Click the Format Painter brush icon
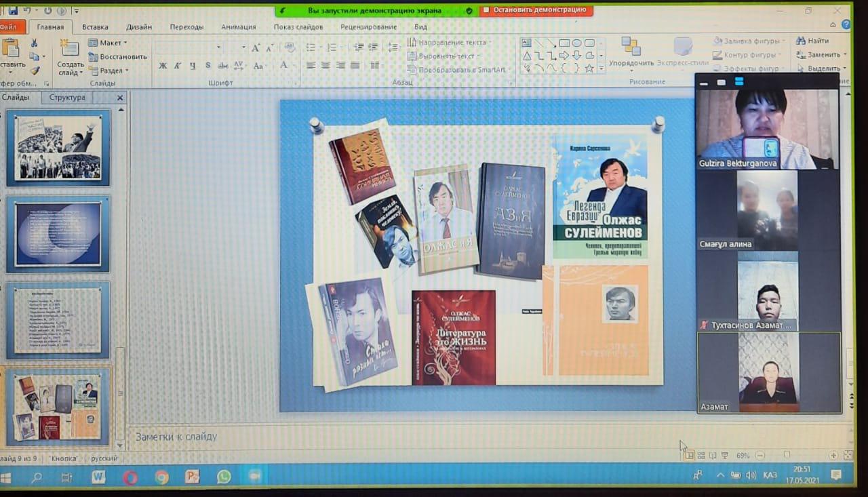Viewport: 868px width, 497px height. pos(35,71)
